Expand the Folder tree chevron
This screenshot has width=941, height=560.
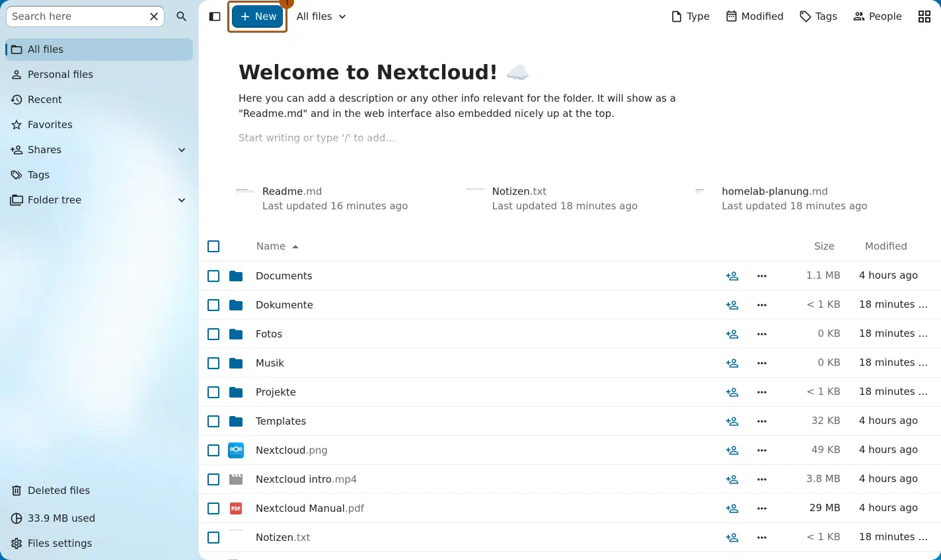tap(182, 200)
